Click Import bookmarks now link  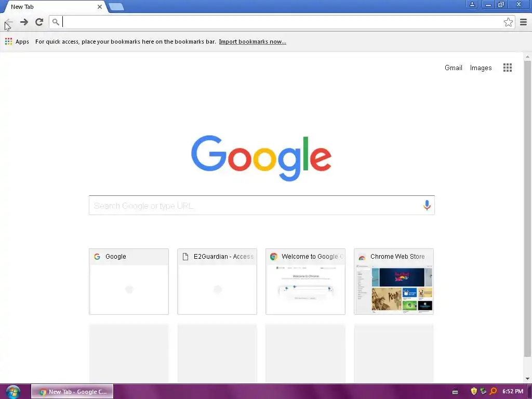pos(252,42)
